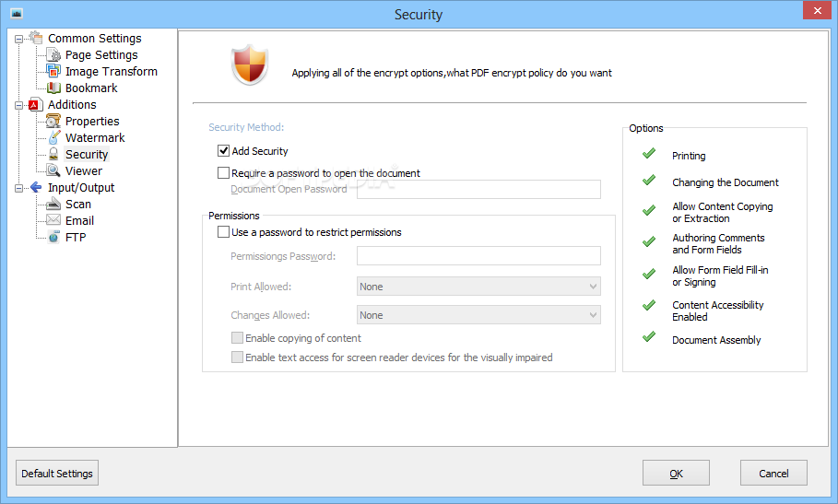Open the Email envelope icon
The height and width of the screenshot is (504, 838).
coord(53,220)
